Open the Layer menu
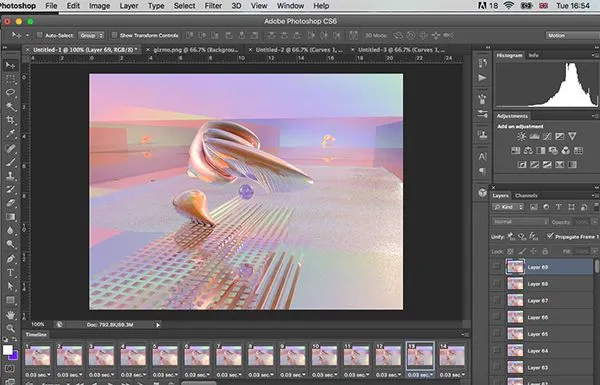Screen dimensions: 600x385 point(129,6)
